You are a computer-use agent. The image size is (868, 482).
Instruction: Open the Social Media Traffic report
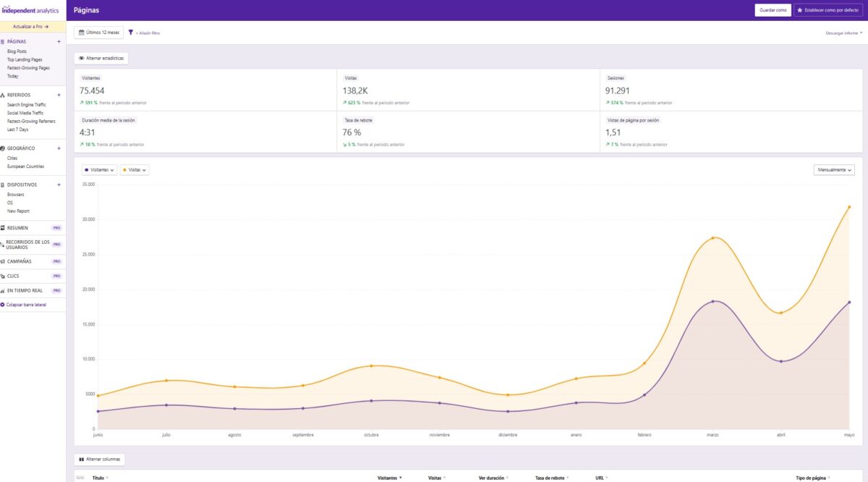25,113
